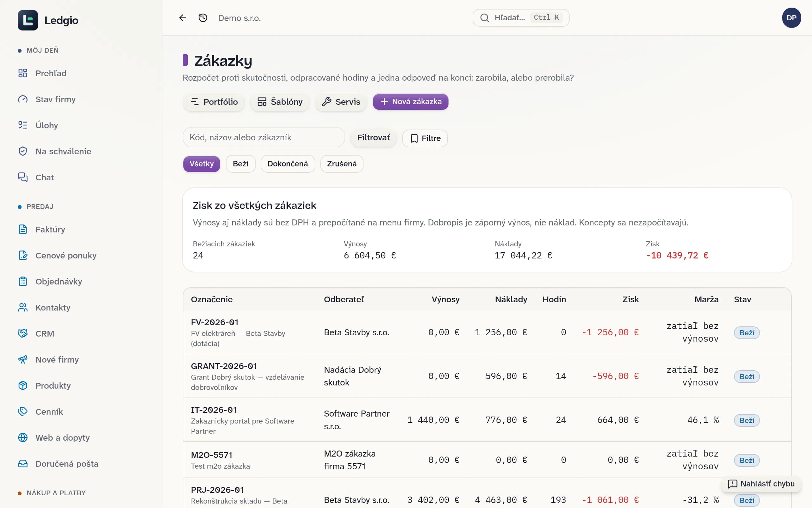
Task: Create Nová zákazka
Action: [x=411, y=102]
